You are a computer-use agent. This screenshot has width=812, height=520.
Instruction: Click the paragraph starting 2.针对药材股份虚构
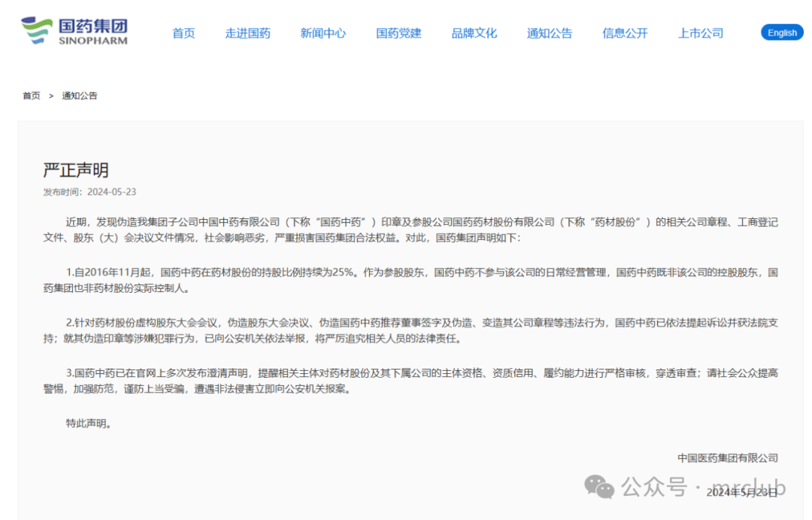(x=411, y=330)
